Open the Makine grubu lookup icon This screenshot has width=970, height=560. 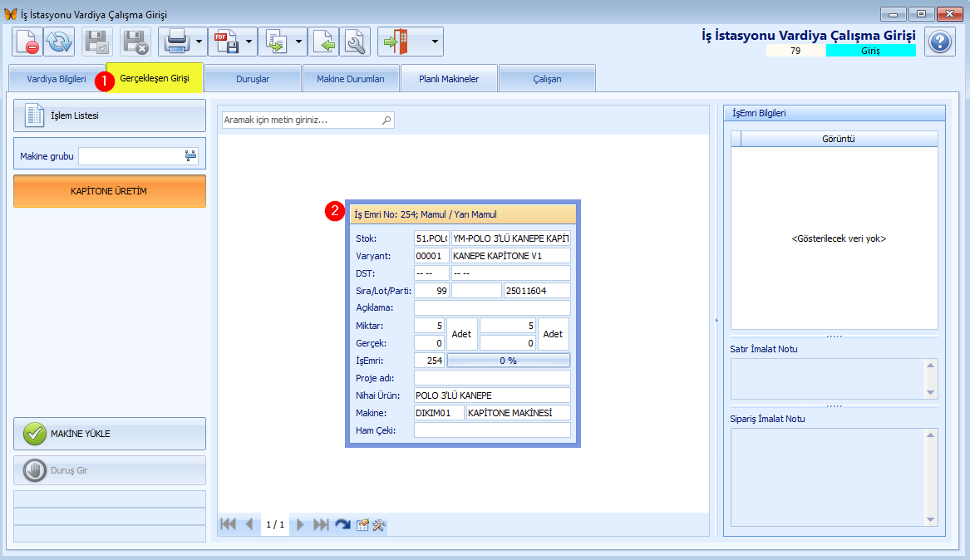[x=190, y=156]
